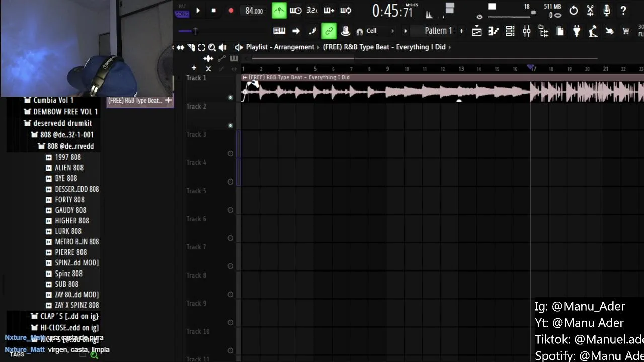The height and width of the screenshot is (362, 644).
Task: Open the Channel rack icon
Action: [x=510, y=31]
